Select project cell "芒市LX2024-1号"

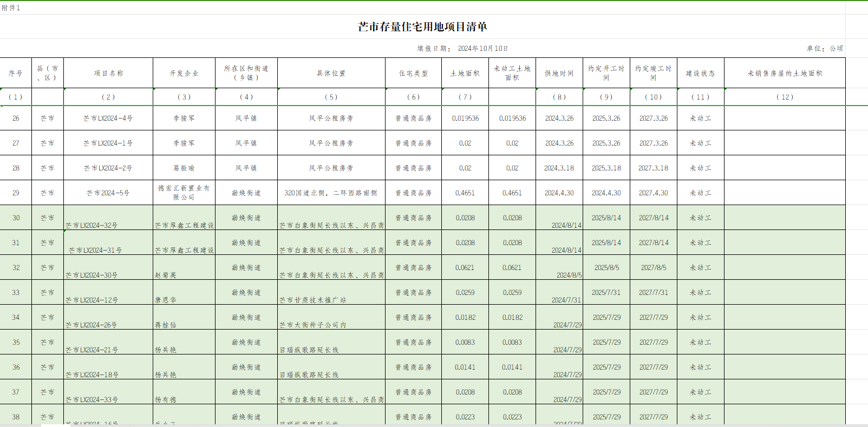pyautogui.click(x=108, y=143)
